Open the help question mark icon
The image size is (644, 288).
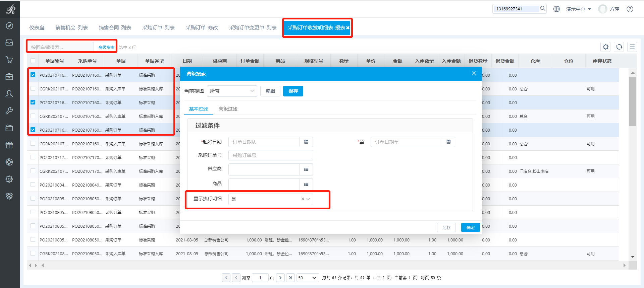[x=630, y=9]
